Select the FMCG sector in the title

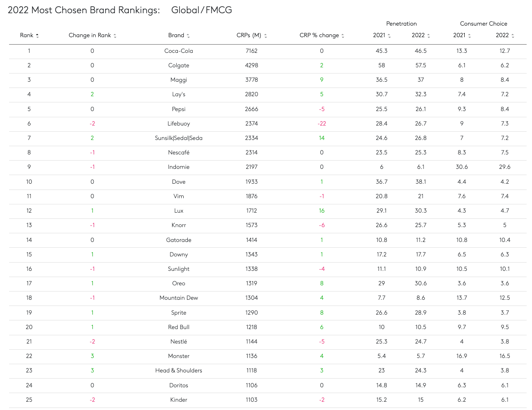(219, 10)
